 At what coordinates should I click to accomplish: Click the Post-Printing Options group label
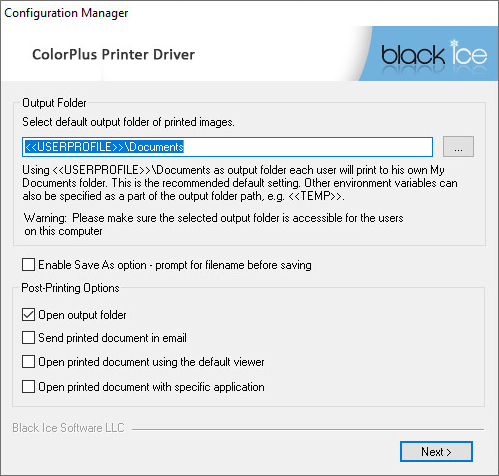tap(70, 288)
